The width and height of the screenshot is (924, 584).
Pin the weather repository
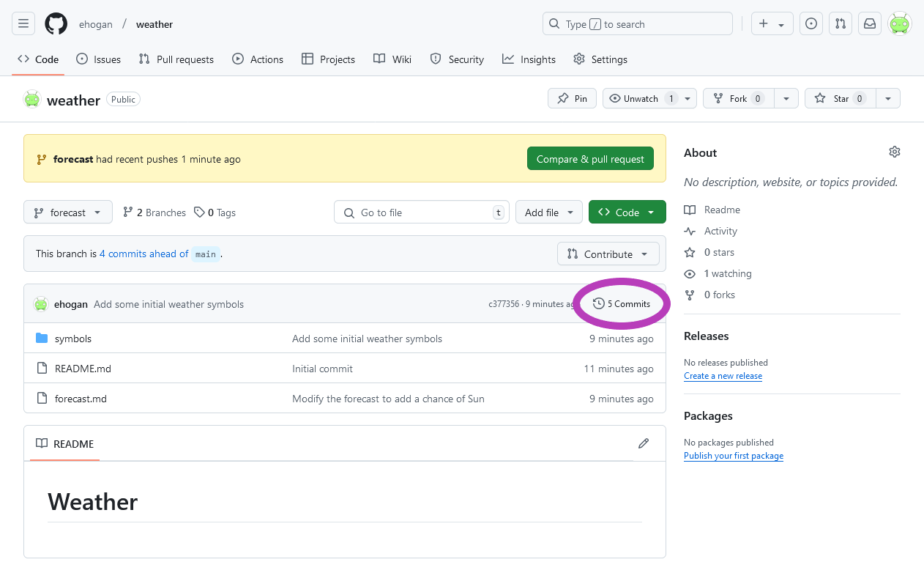[572, 98]
